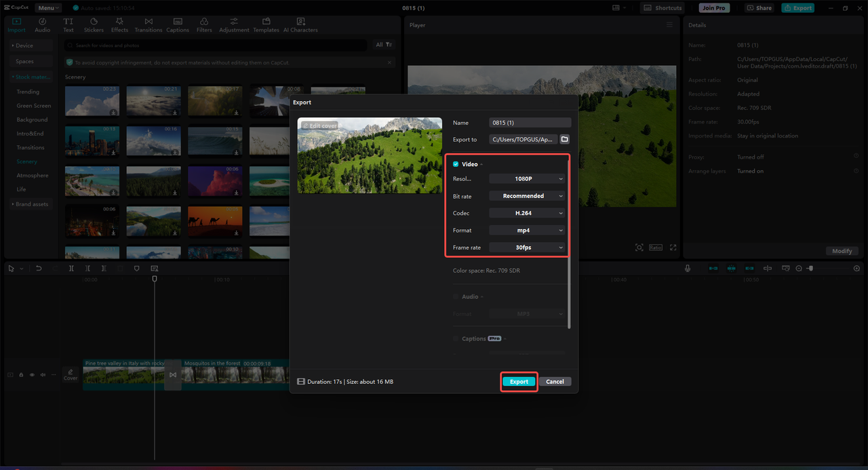Open the All filter dropdown for media
Viewport: 868px width, 470px height.
[x=384, y=45]
